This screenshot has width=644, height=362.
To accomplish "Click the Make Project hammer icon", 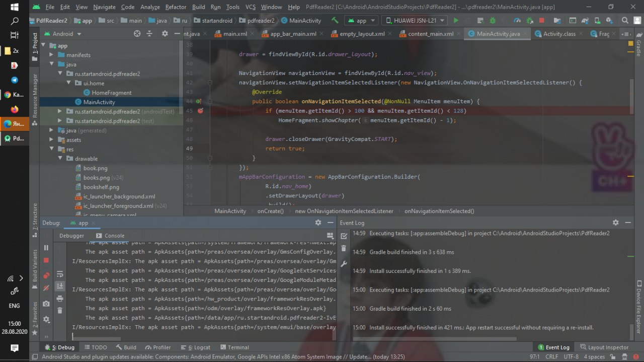I will pyautogui.click(x=335, y=21).
